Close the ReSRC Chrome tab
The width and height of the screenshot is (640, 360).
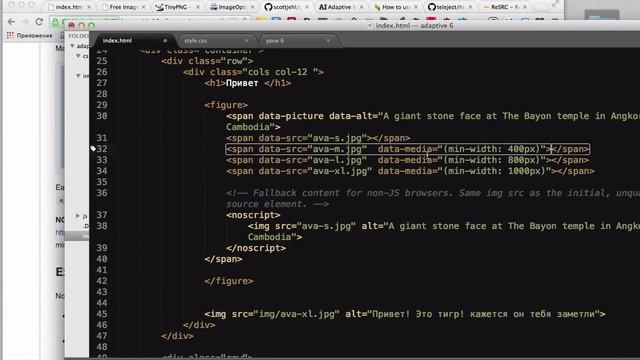(525, 7)
